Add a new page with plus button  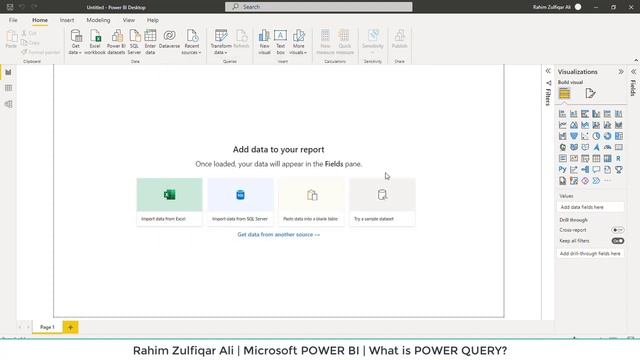tap(70, 327)
